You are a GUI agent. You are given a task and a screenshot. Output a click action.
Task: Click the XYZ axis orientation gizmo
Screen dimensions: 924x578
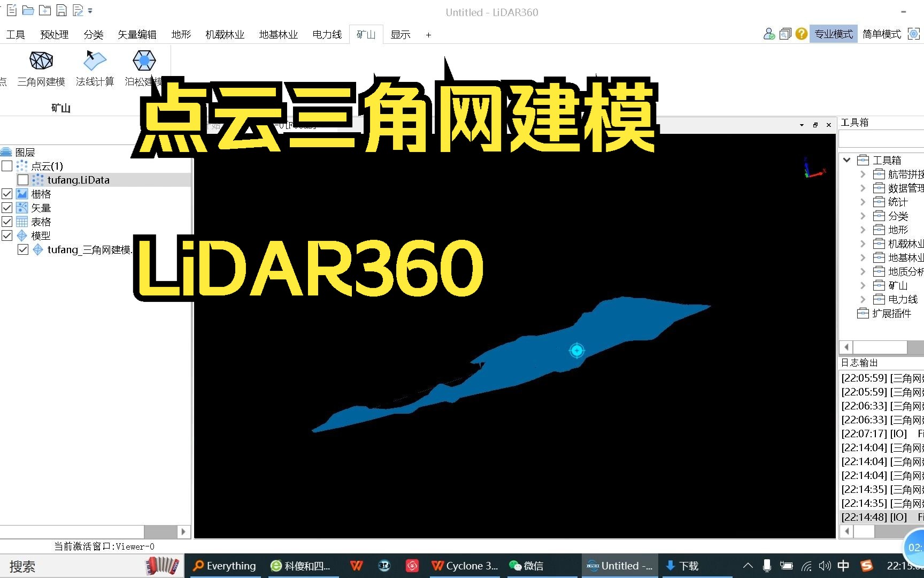pos(813,168)
